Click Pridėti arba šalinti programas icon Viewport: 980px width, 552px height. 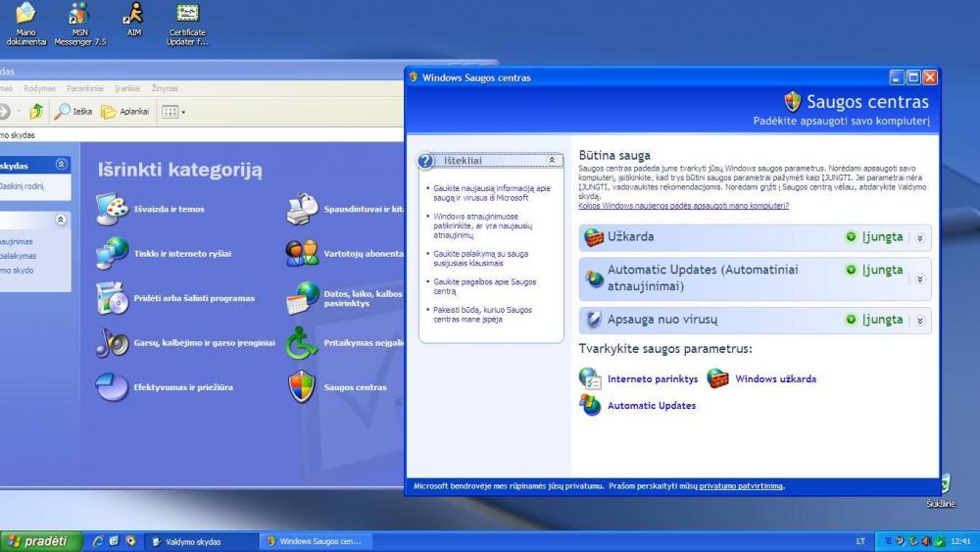click(111, 298)
